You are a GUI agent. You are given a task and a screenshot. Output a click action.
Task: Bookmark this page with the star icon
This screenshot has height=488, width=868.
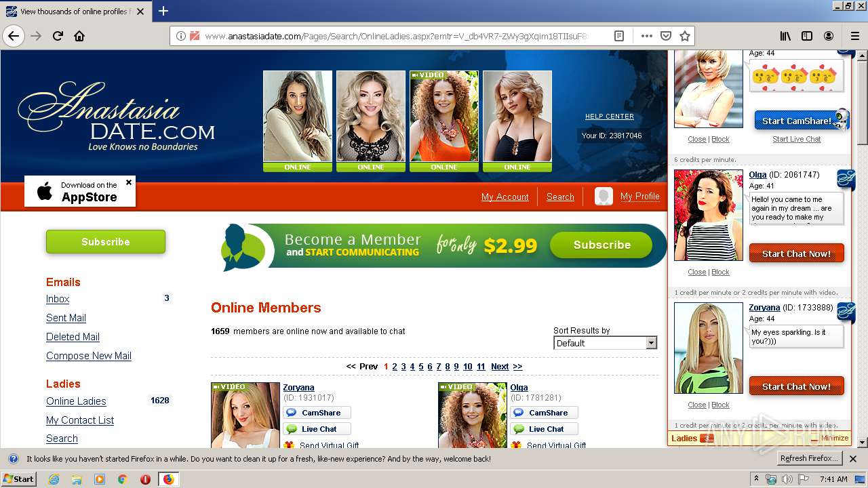685,36
